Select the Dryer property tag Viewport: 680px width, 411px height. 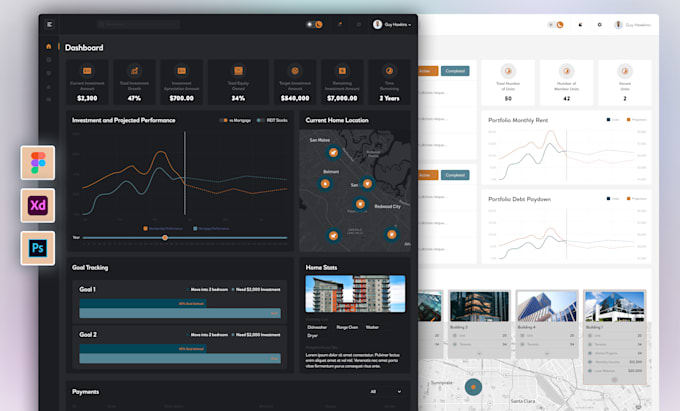(312, 335)
